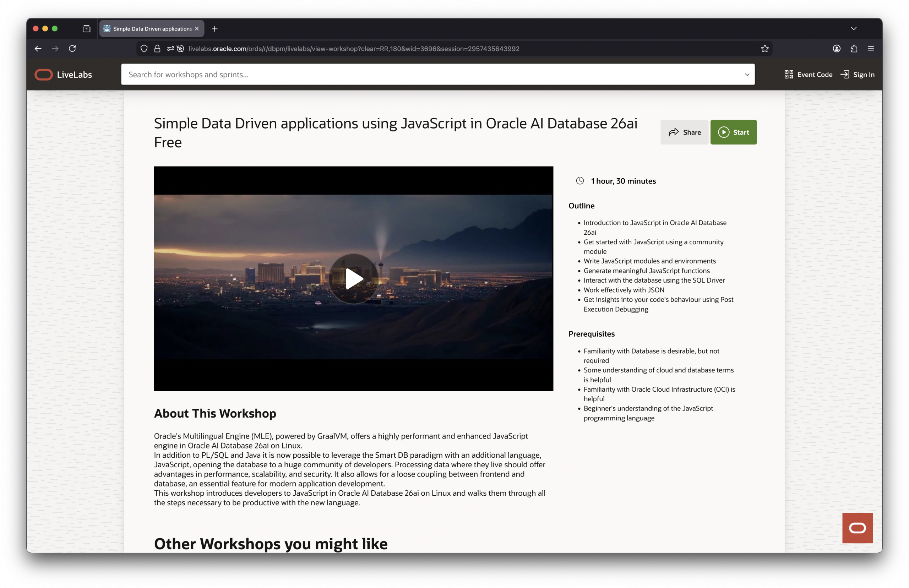Viewport: 909px width, 588px height.
Task: Click the Firefox account profile icon
Action: click(x=836, y=49)
